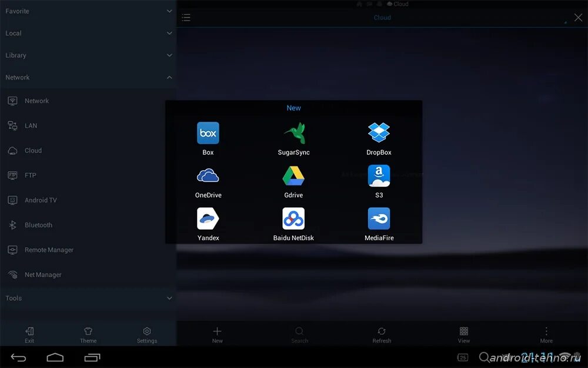Image resolution: width=588 pixels, height=368 pixels.
Task: Tap Android home navigation button
Action: point(55,357)
